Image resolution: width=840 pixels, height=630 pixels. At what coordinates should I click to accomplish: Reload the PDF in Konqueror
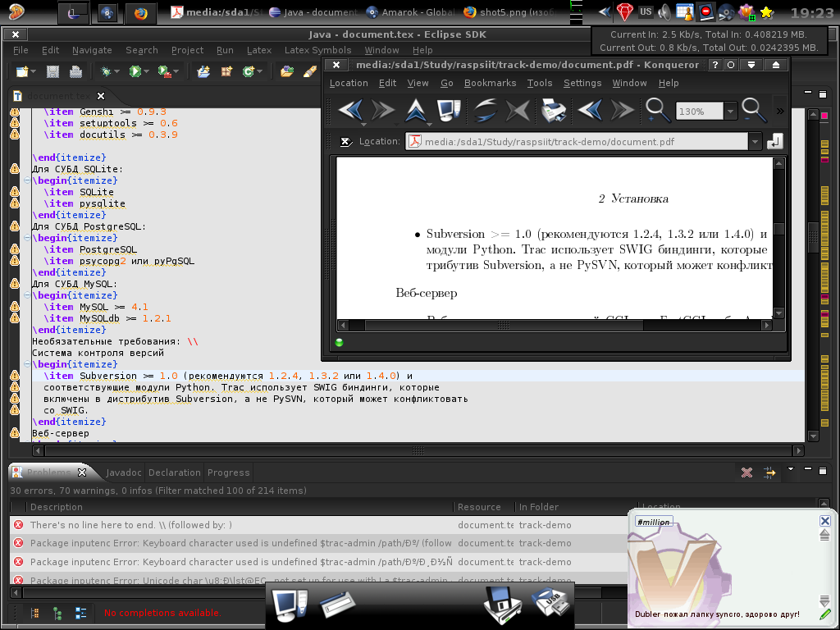pos(484,109)
